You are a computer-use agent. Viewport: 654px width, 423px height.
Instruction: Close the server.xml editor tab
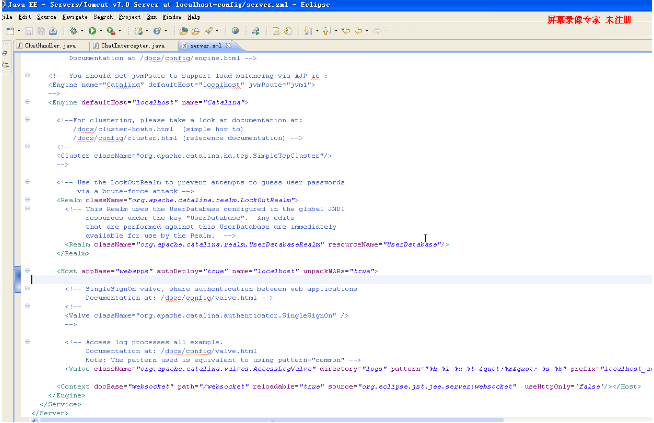click(x=229, y=45)
